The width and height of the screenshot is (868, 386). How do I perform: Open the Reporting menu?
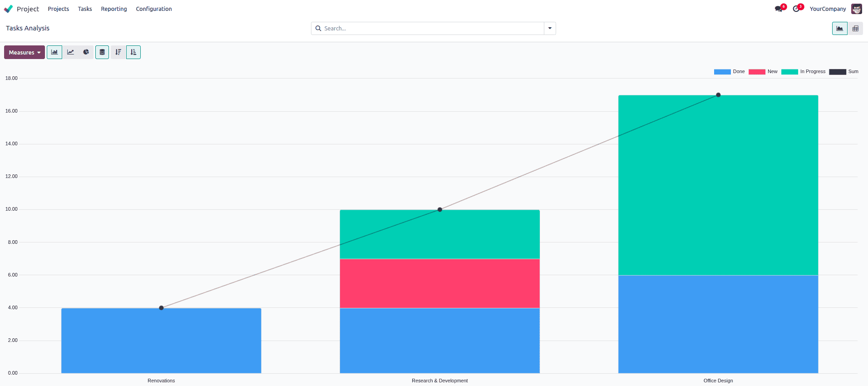114,9
